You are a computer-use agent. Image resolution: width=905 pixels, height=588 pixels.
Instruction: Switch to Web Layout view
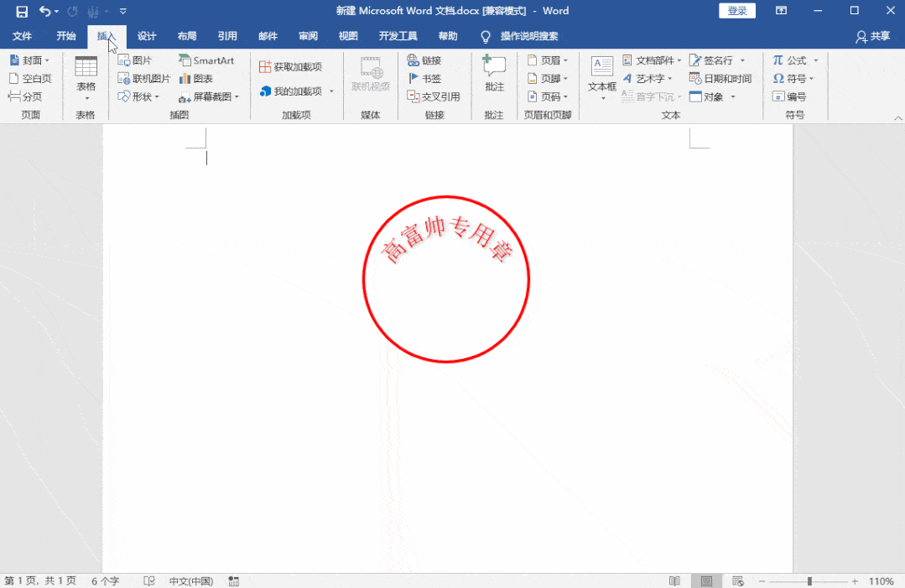click(x=737, y=580)
